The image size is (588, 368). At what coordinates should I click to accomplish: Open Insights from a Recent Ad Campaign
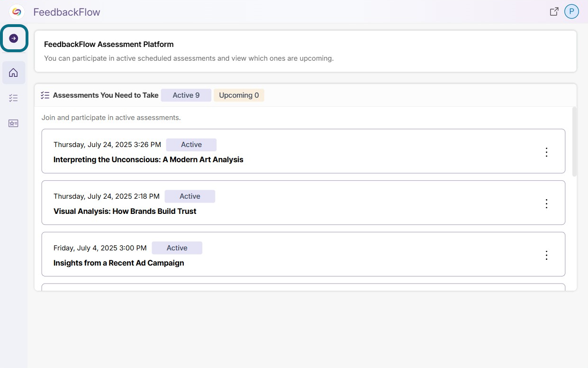pos(118,263)
